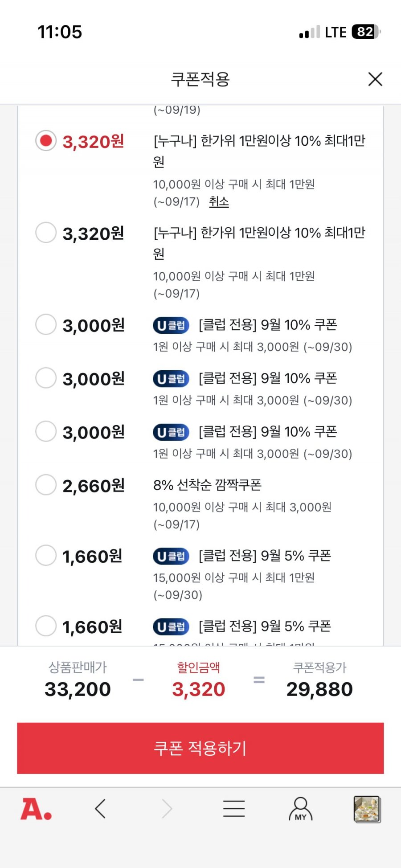The image size is (401, 868).
Task: Tap the 8% 선착순 깜짝쿠폰 title text
Action: point(207,485)
